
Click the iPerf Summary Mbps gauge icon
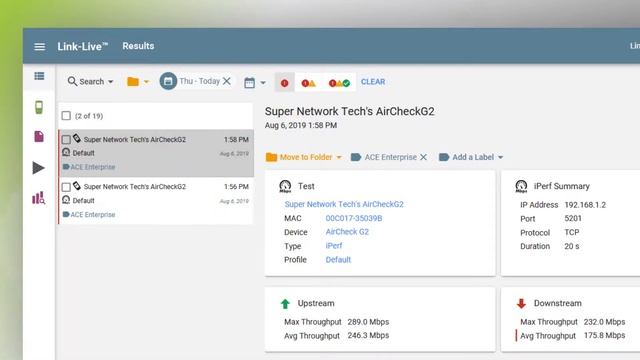pos(521,186)
